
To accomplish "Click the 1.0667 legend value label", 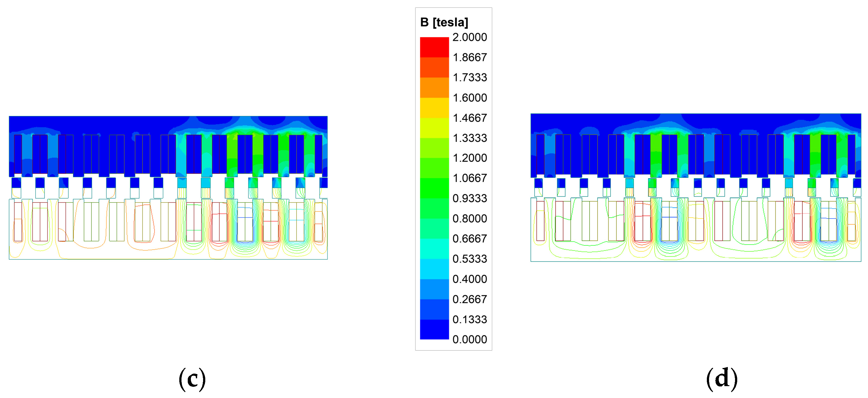I will [x=469, y=178].
